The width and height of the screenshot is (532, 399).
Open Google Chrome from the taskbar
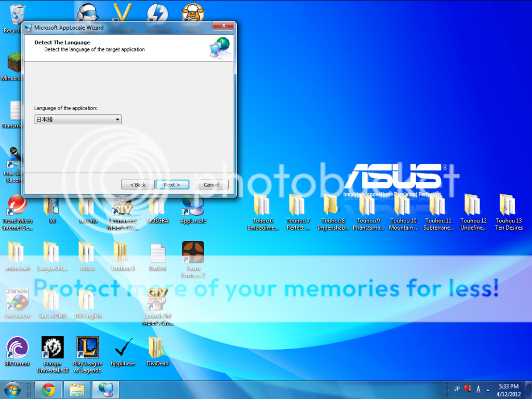48,390
